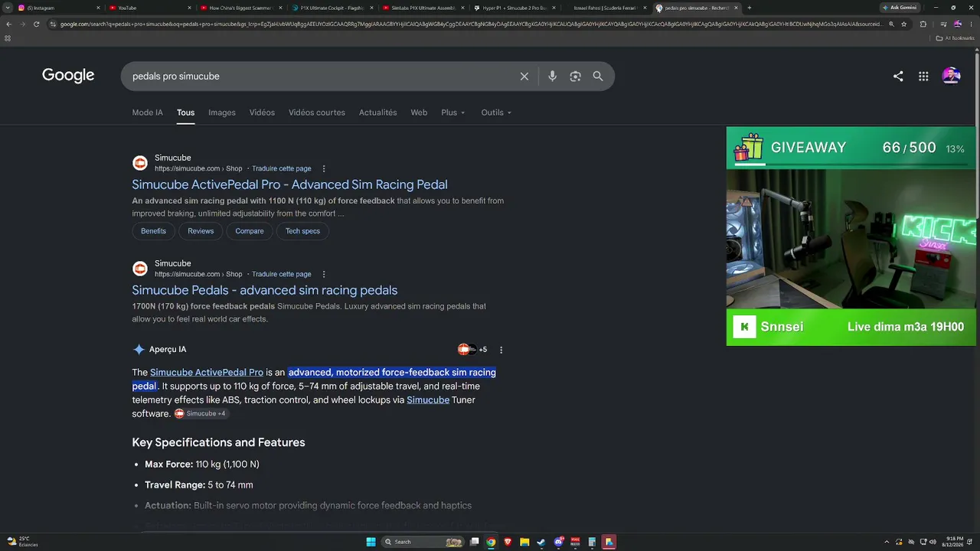Follow the Simucube ActivePedal Pro link in AI overview
This screenshot has height=551, width=980.
(x=207, y=373)
